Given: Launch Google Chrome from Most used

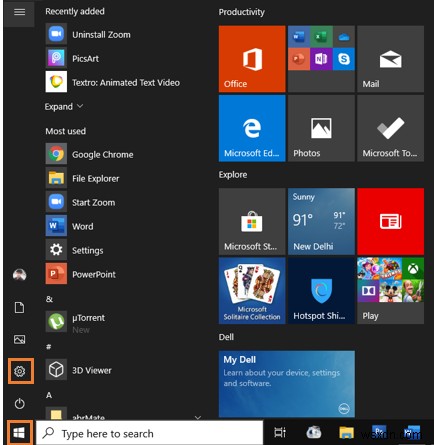Looking at the screenshot, I should pyautogui.click(x=90, y=155).
